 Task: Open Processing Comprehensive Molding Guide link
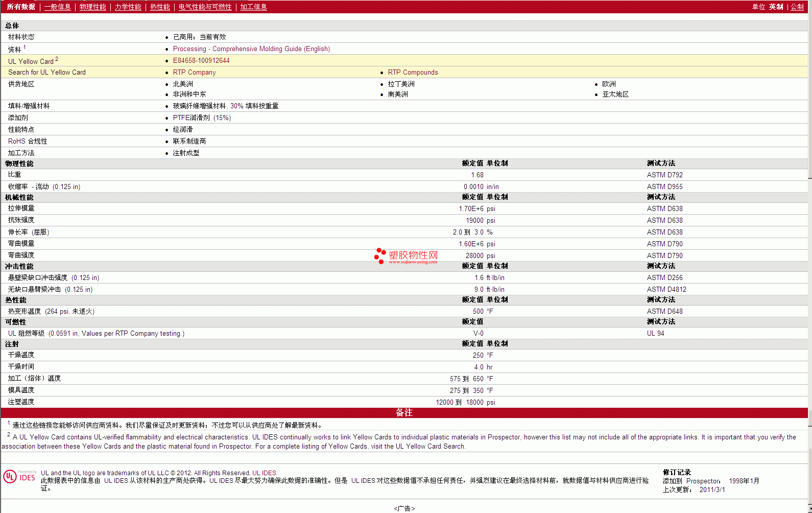(x=251, y=49)
